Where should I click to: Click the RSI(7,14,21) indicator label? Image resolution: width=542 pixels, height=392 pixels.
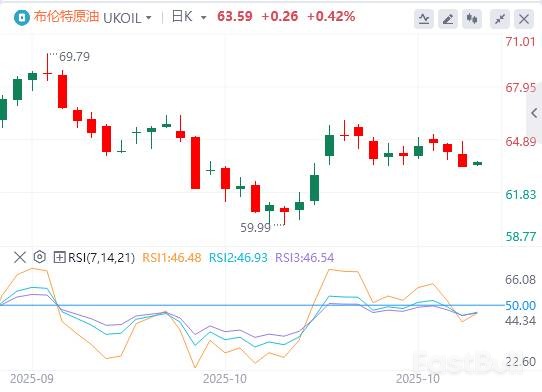101,258
